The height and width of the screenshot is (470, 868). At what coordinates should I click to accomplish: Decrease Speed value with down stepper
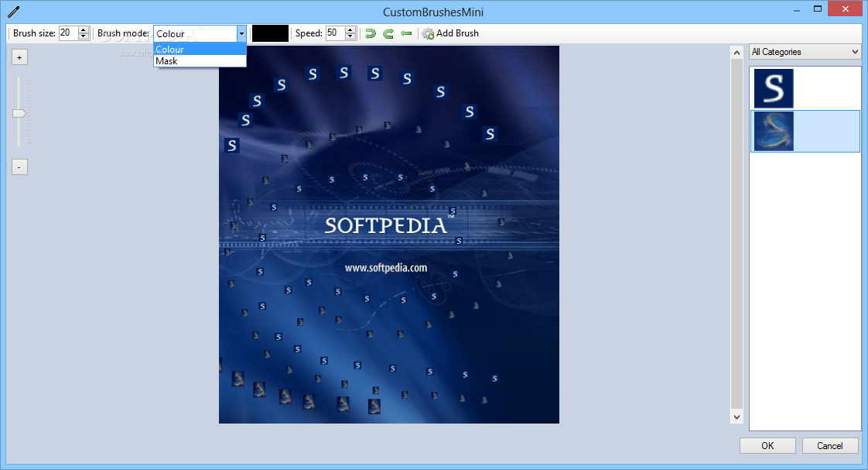(x=350, y=36)
